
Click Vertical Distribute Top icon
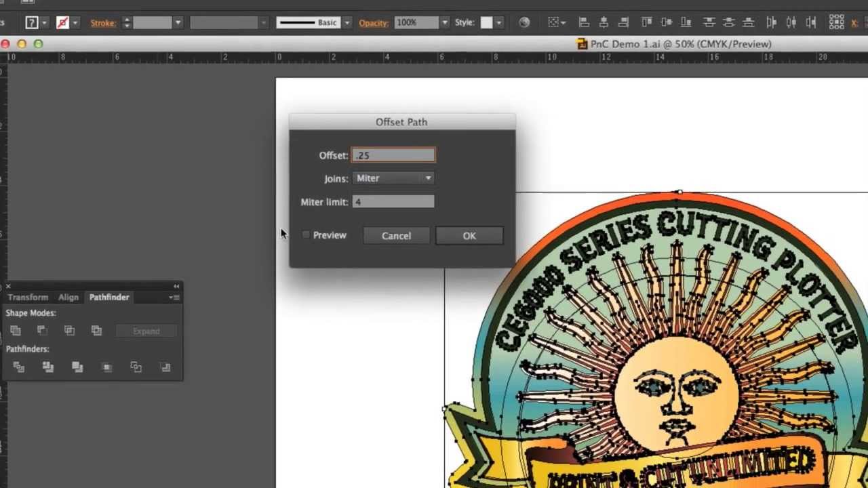point(709,22)
